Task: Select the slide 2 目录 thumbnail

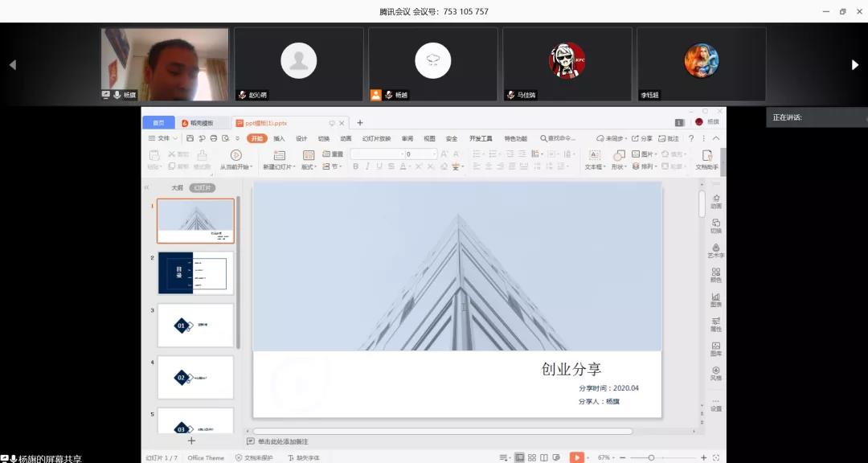Action: pos(195,273)
